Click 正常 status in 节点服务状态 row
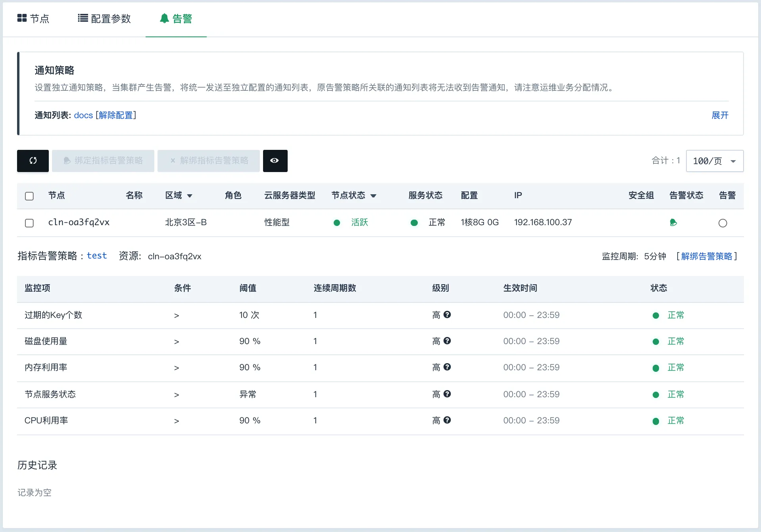 (676, 394)
